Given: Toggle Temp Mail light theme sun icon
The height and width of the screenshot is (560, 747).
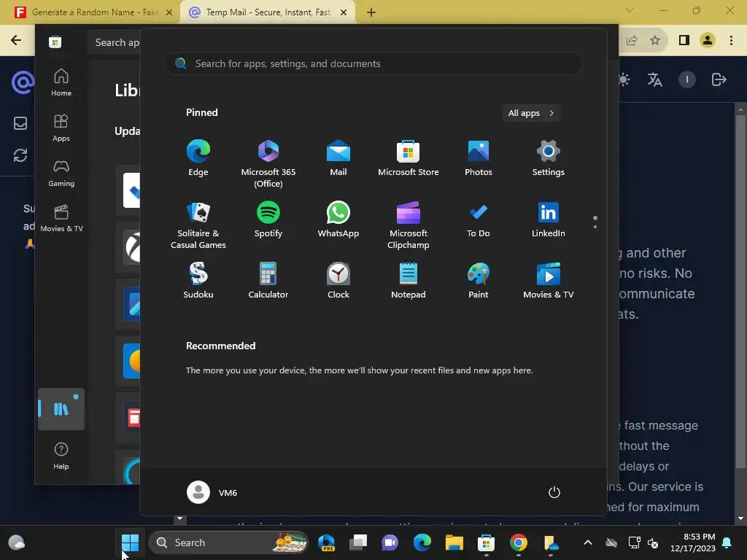Looking at the screenshot, I should (624, 79).
